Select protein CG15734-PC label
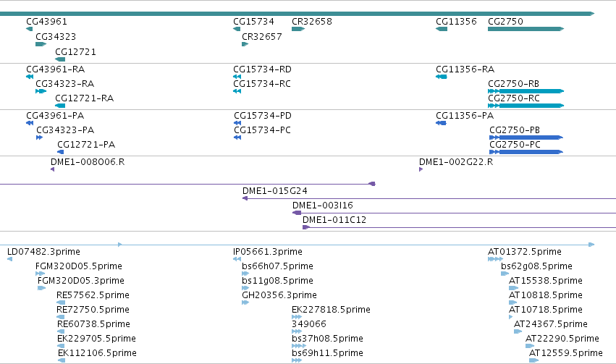Screen dimensions: 616x364 [x=263, y=130]
